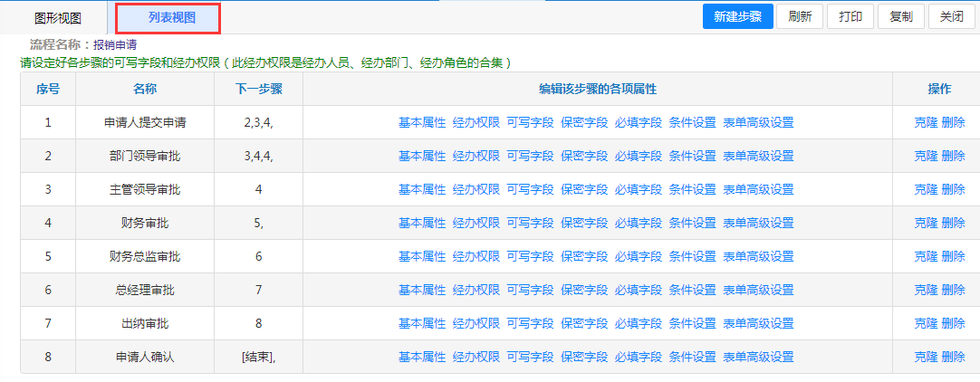Edit 可写字段 for step 3 主管领导审批
This screenshot has height=382, width=980.
(530, 190)
